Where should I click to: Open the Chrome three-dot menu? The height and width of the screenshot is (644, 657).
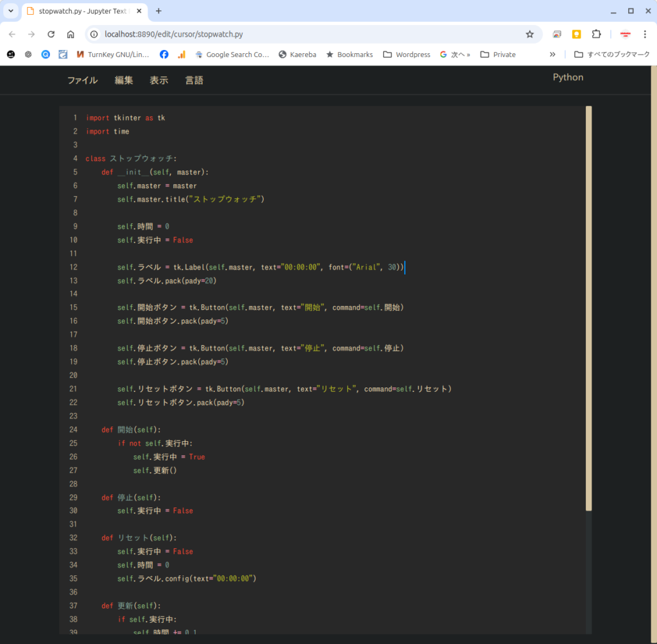644,35
